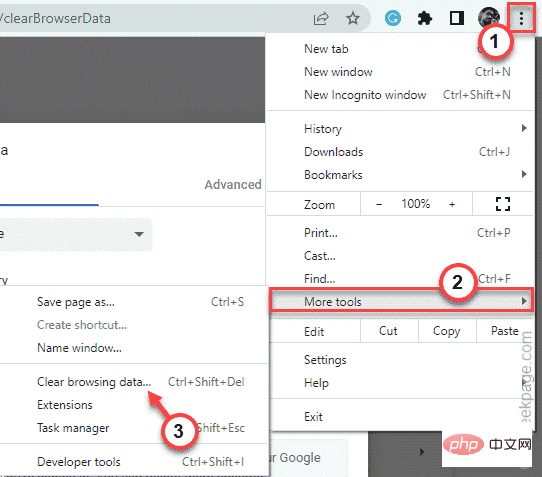542x477 pixels.
Task: Open Downloads from the menu
Action: pos(400,152)
